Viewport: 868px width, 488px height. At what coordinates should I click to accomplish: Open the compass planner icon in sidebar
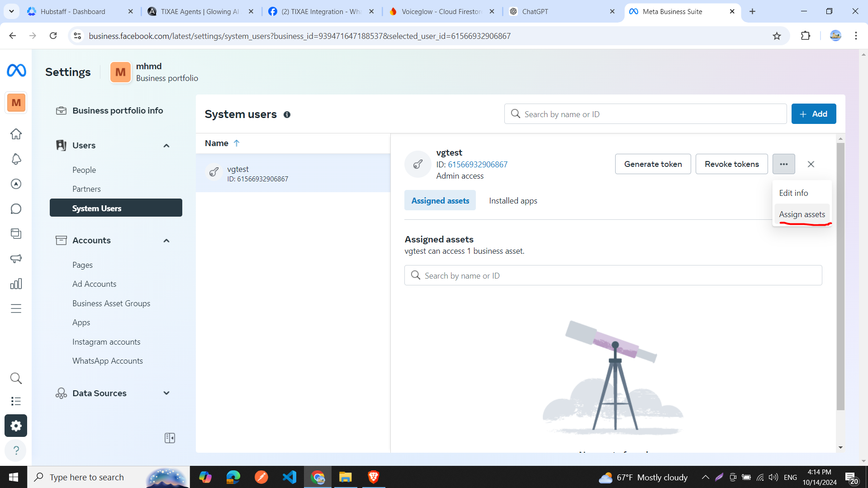pos(16,184)
